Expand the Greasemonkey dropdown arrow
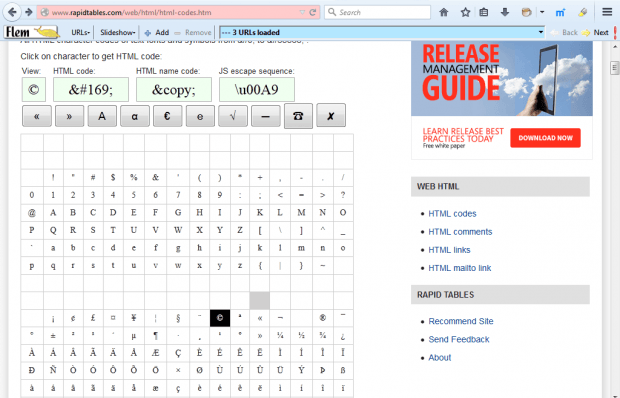The height and width of the screenshot is (398, 620). pyautogui.click(x=542, y=12)
